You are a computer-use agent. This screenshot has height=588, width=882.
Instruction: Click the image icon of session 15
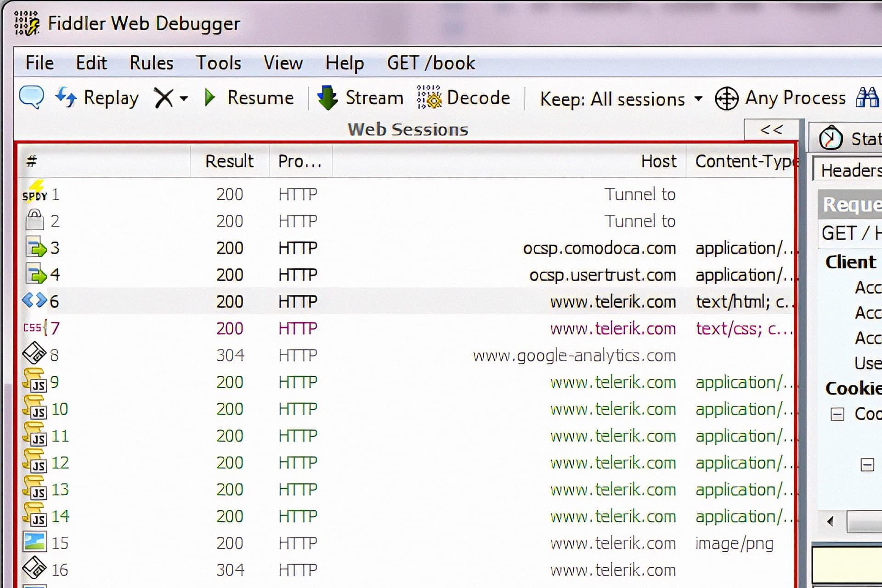tap(35, 542)
